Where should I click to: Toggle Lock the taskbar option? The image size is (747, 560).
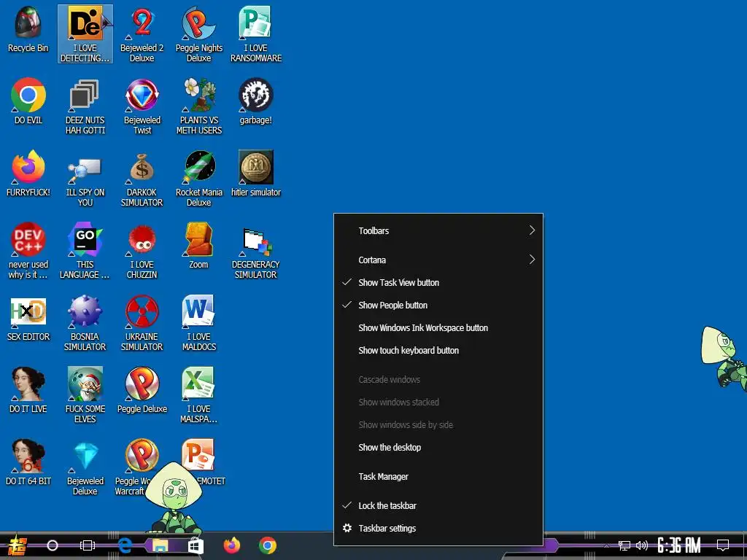pos(438,506)
